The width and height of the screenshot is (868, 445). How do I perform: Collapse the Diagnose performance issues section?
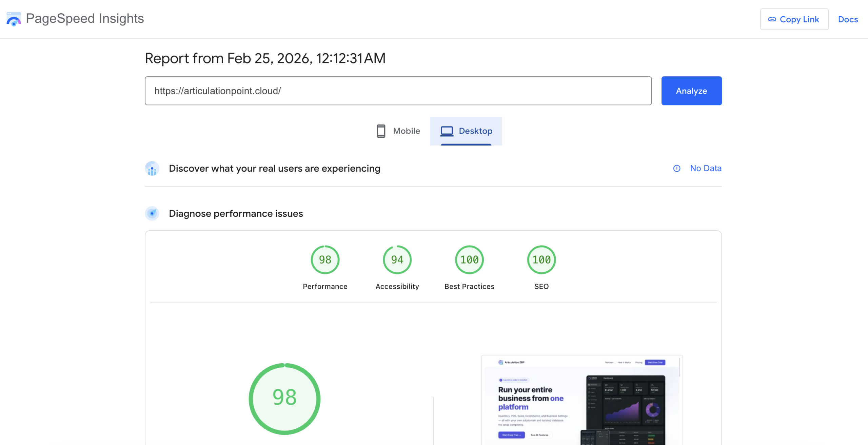236,214
